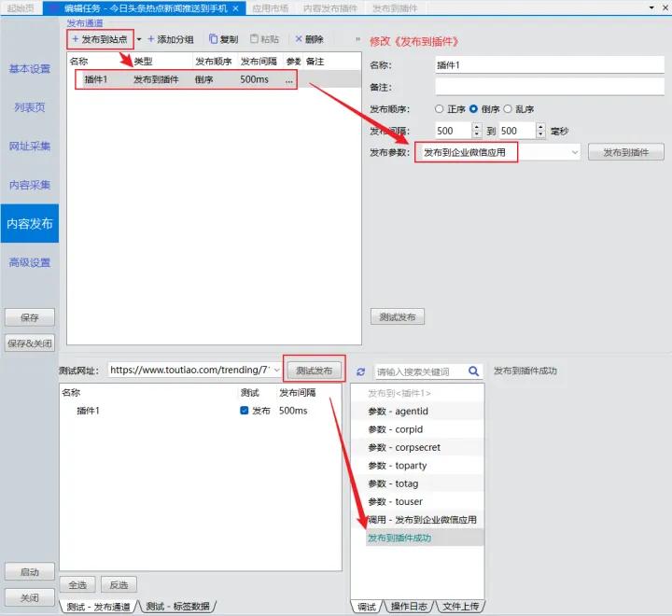Click the 插件1 row in test list
Image resolution: width=672 pixels, height=616 pixels.
pos(201,411)
